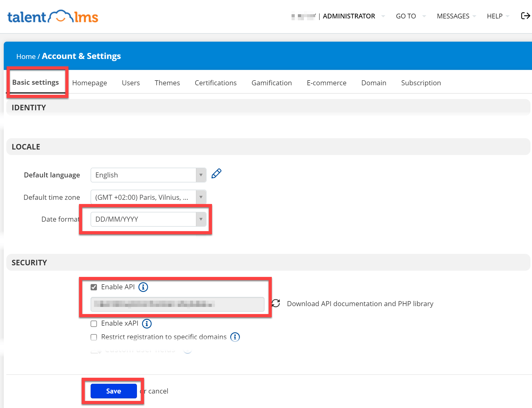Open the Default time zone dropdown
The image size is (532, 408).
[x=148, y=197]
